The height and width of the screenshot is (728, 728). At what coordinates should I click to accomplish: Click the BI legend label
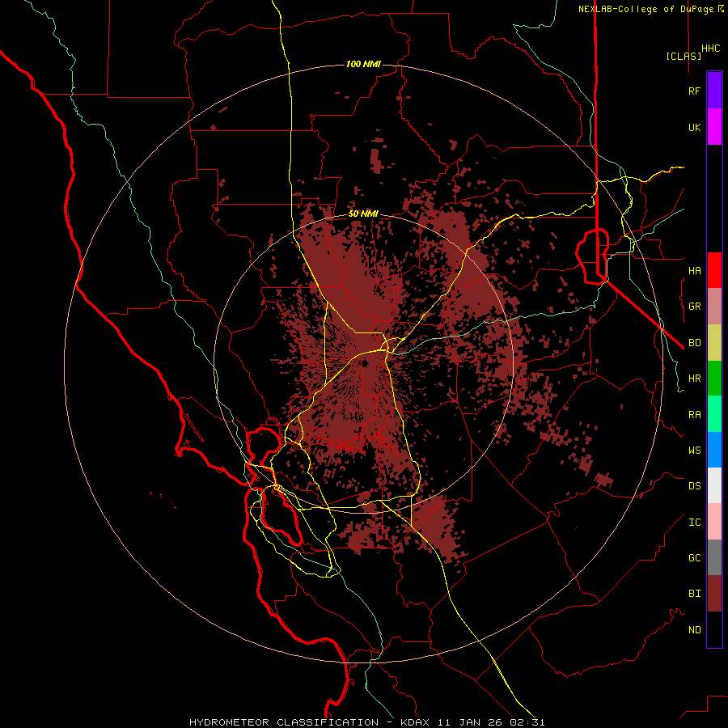coord(695,594)
